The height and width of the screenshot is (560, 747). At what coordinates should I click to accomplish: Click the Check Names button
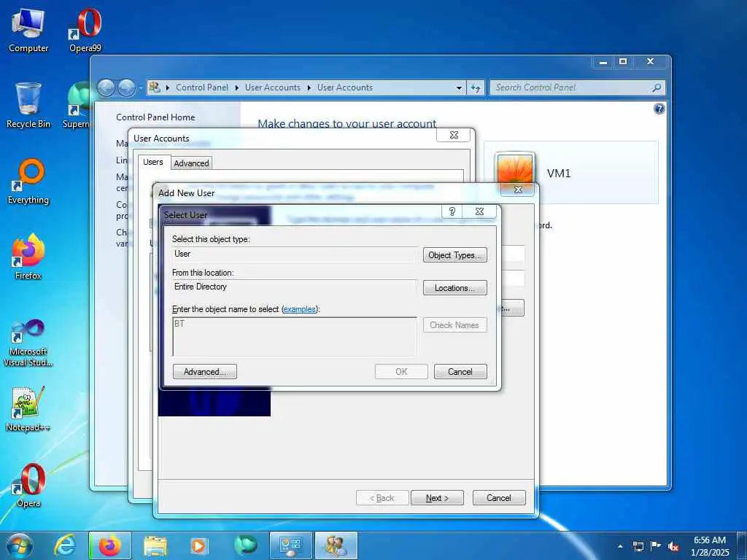tap(455, 325)
